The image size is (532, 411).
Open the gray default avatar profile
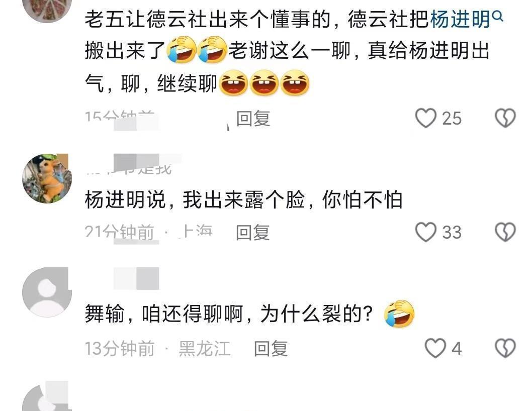pos(47,292)
